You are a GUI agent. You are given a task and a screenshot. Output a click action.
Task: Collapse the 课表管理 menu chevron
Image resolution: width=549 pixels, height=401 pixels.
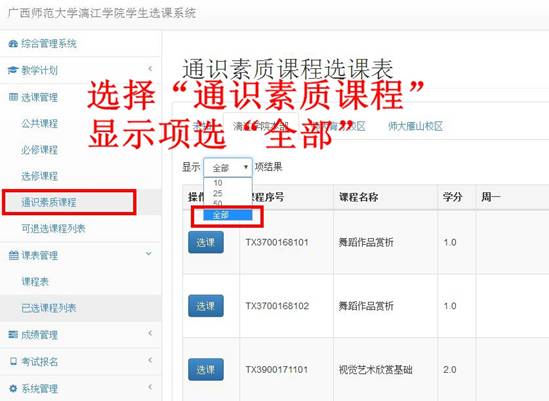(149, 253)
